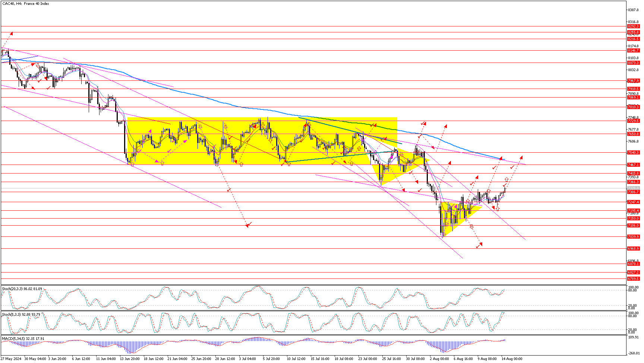Select the 7967.9 price level label
Screen dimensions: 644x363
pos(633,80)
